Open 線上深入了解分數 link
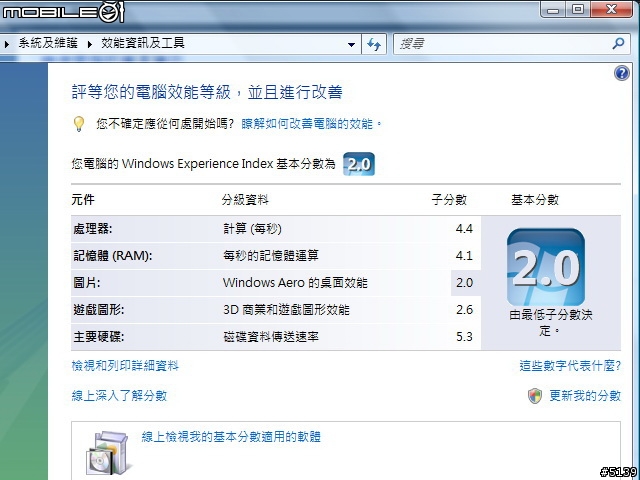Screen dimensions: 640x480 point(119,396)
